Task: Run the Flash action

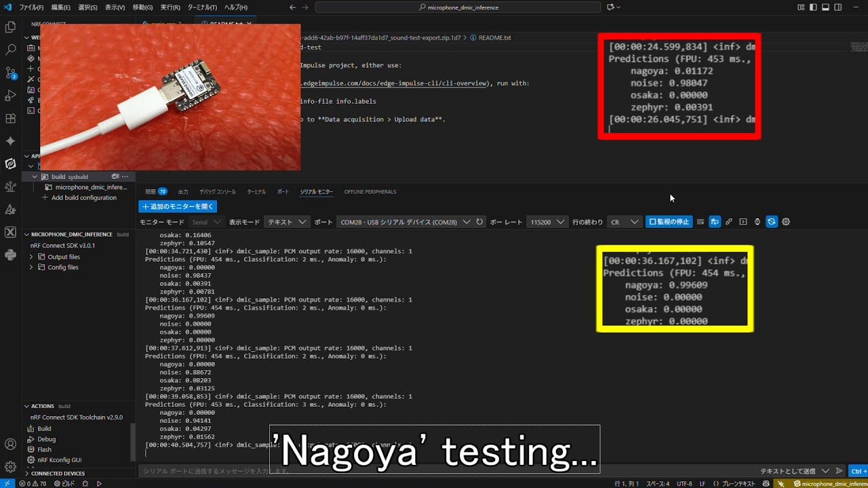Action: [x=44, y=449]
